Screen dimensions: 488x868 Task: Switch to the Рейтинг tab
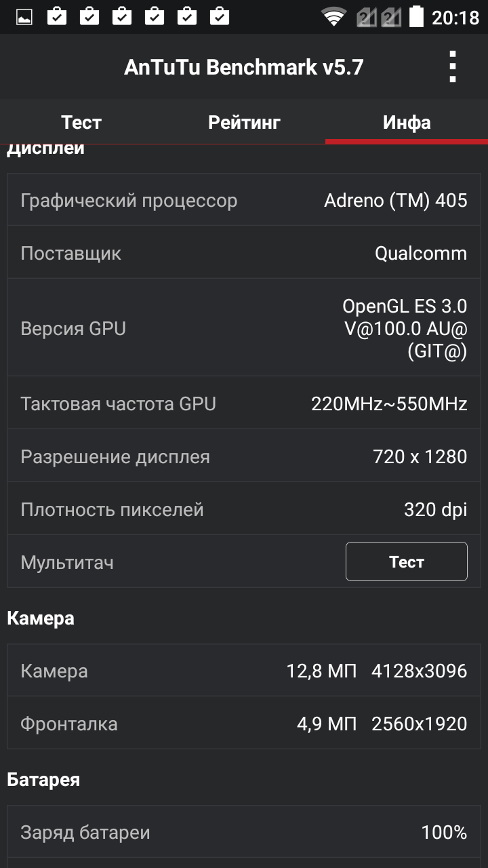tap(244, 122)
